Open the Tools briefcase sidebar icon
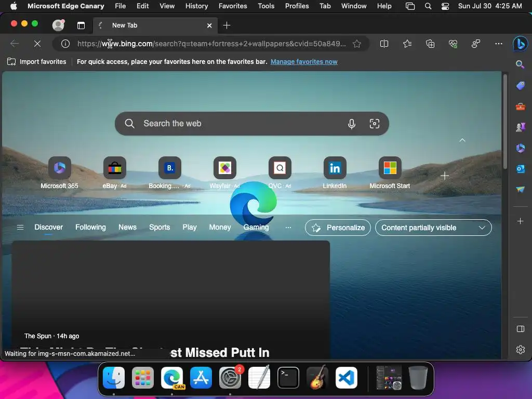The image size is (532, 399). click(520, 107)
